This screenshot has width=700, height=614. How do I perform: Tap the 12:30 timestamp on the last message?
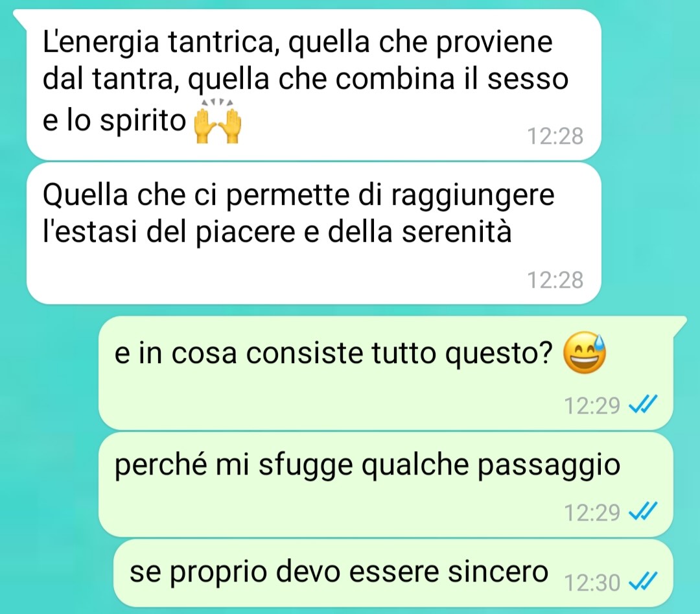point(592,582)
